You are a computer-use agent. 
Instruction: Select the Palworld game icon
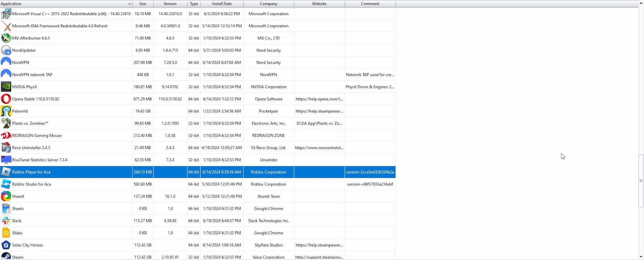(6, 111)
